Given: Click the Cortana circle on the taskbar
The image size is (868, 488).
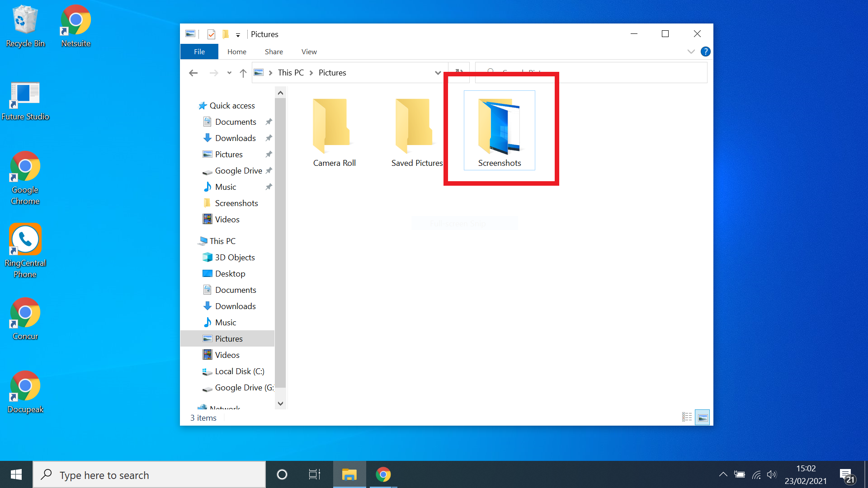Looking at the screenshot, I should [282, 474].
